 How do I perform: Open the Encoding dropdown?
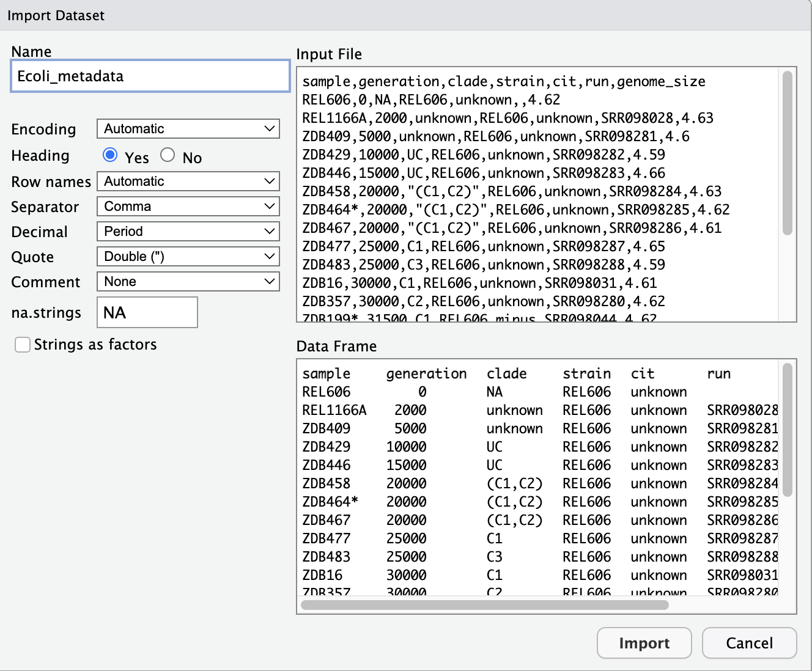[188, 129]
